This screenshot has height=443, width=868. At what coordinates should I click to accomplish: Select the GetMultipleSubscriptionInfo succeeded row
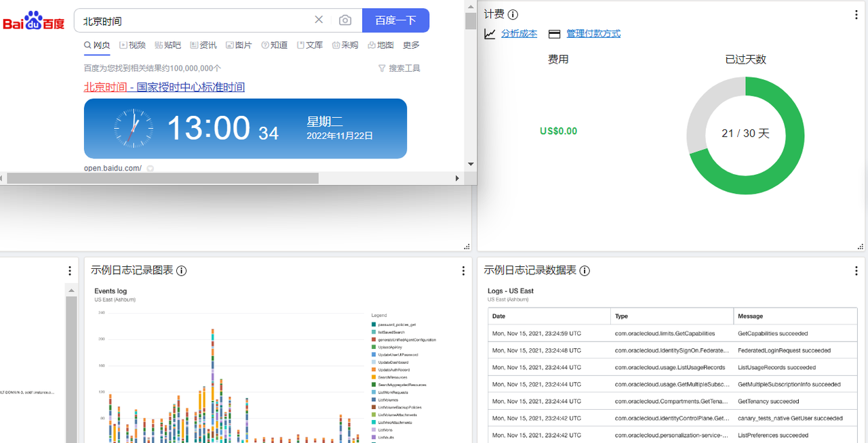pos(672,384)
